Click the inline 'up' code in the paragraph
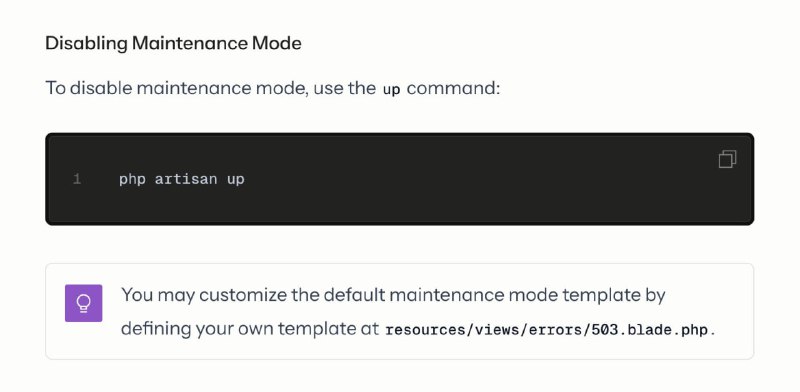 391,89
